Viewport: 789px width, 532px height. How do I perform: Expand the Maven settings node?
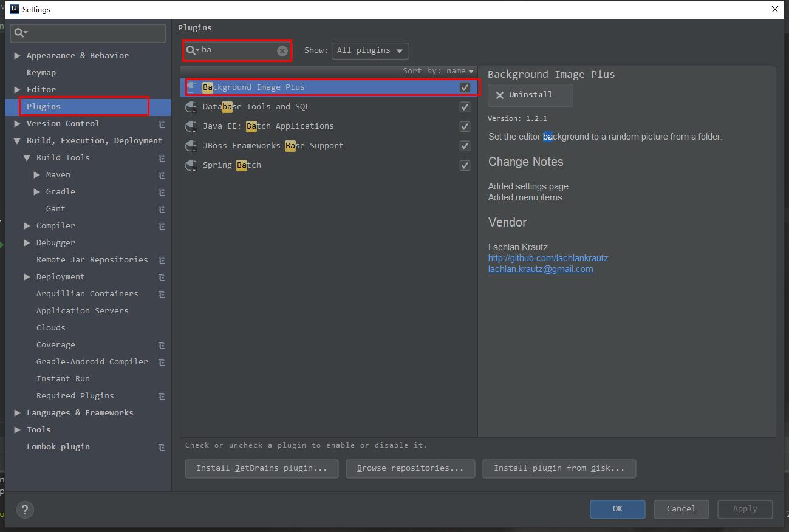pyautogui.click(x=36, y=174)
